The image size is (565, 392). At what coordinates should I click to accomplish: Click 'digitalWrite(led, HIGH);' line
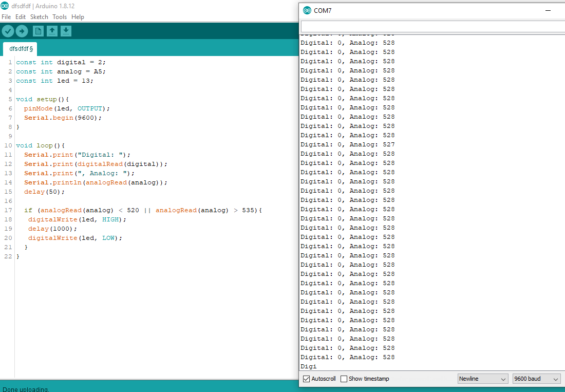pos(78,219)
